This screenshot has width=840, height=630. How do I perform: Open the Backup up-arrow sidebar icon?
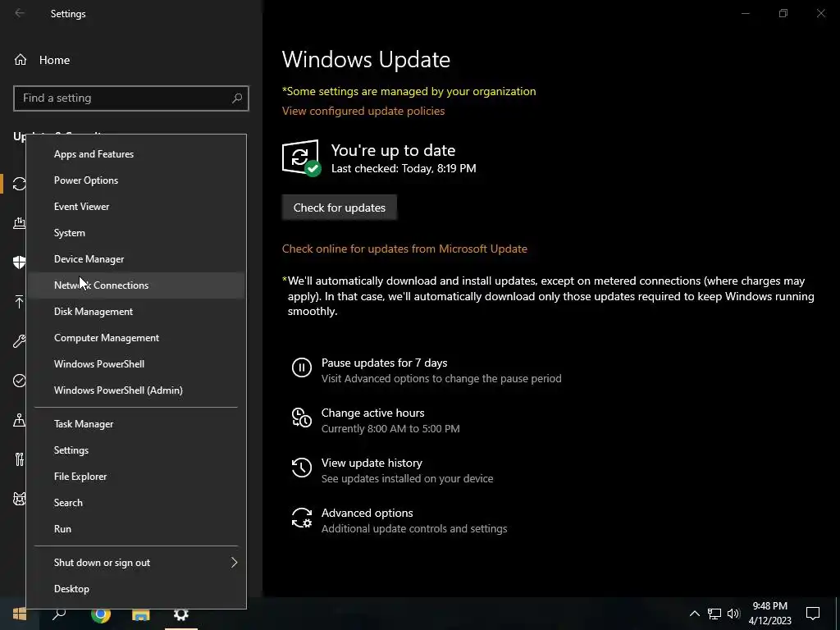[x=20, y=302]
